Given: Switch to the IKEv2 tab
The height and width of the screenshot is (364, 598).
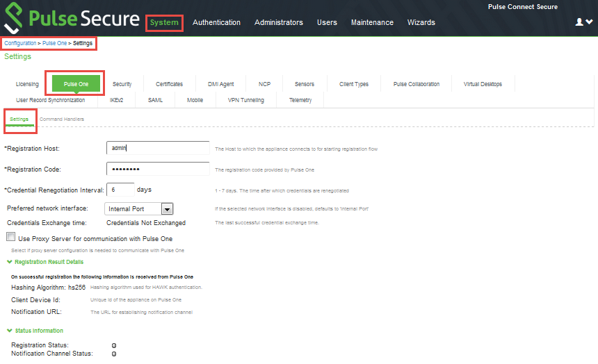Looking at the screenshot, I should pyautogui.click(x=116, y=100).
